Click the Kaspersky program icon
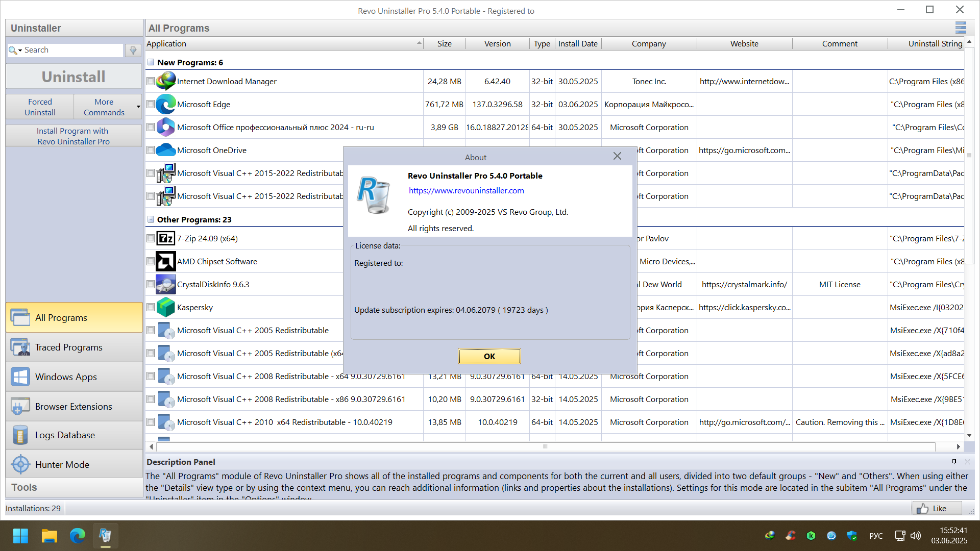 pyautogui.click(x=166, y=307)
